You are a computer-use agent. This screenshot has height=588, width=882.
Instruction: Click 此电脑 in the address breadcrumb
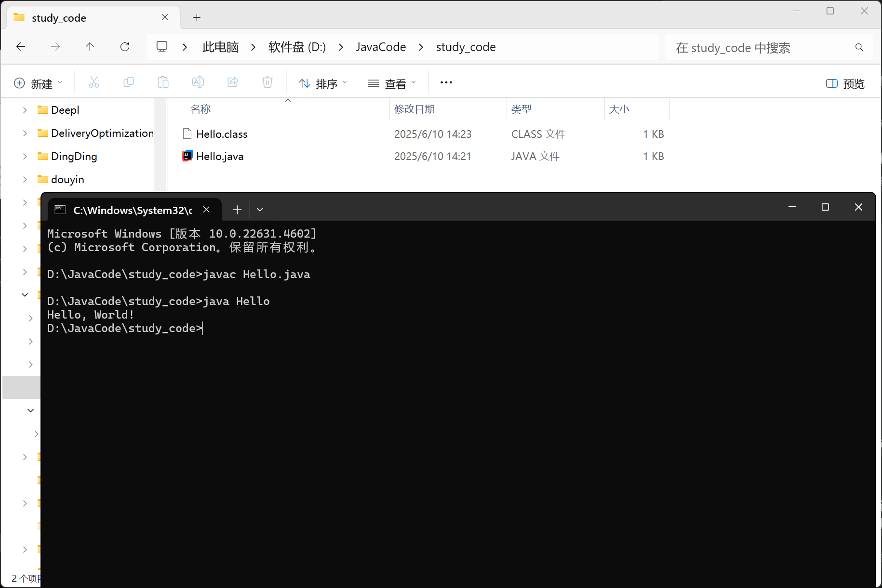(x=220, y=47)
